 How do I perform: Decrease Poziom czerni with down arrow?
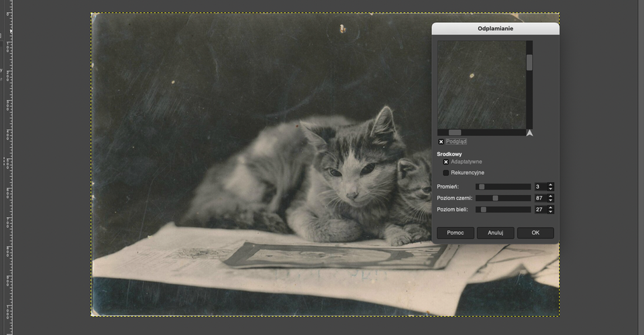tap(551, 200)
